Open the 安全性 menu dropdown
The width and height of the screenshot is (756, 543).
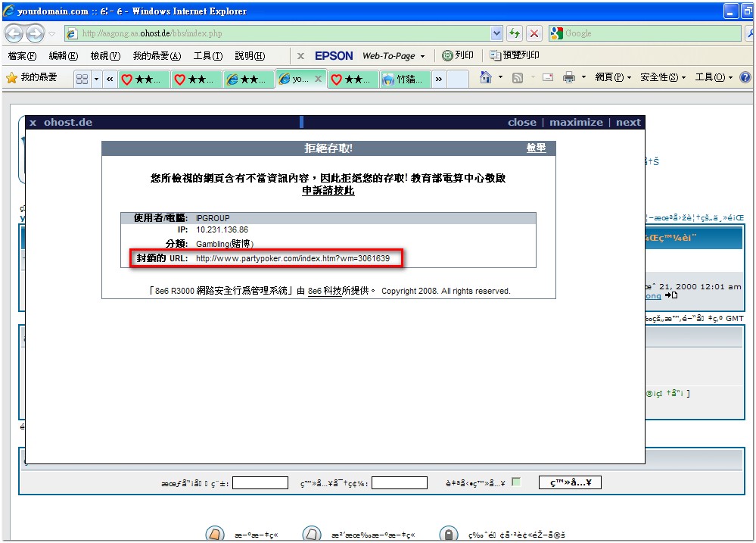click(663, 78)
